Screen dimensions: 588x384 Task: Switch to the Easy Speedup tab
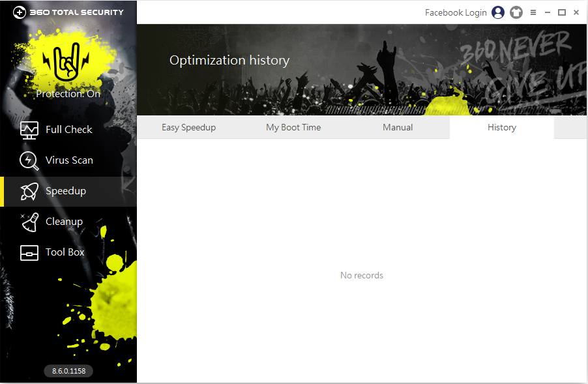tap(188, 128)
